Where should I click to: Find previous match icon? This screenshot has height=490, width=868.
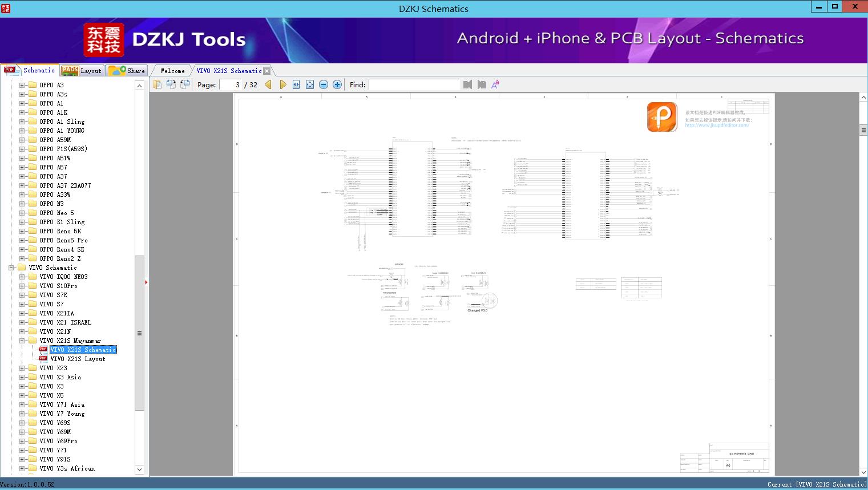pyautogui.click(x=468, y=84)
